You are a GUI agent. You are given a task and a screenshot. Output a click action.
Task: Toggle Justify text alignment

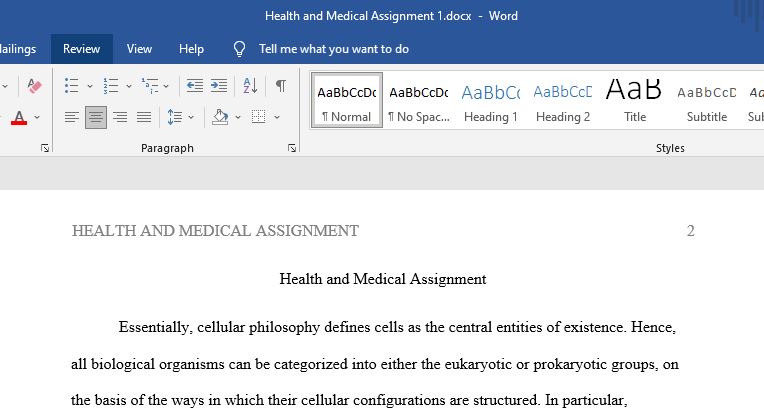point(144,117)
